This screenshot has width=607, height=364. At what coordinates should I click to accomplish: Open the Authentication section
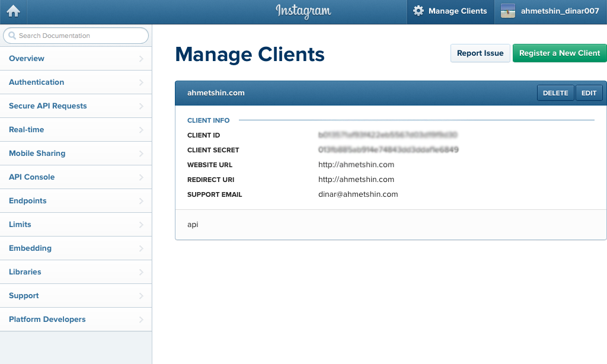pos(76,82)
